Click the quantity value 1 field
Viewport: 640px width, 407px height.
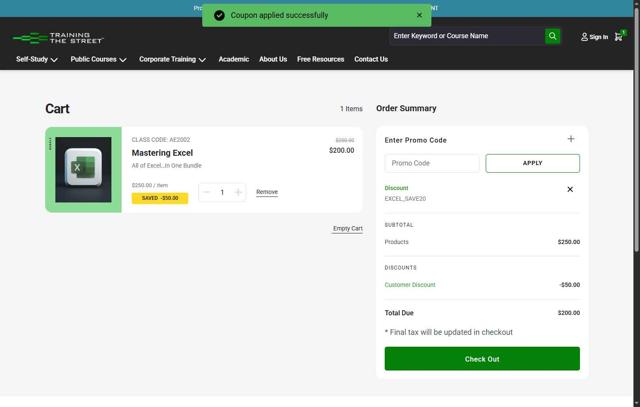click(222, 192)
